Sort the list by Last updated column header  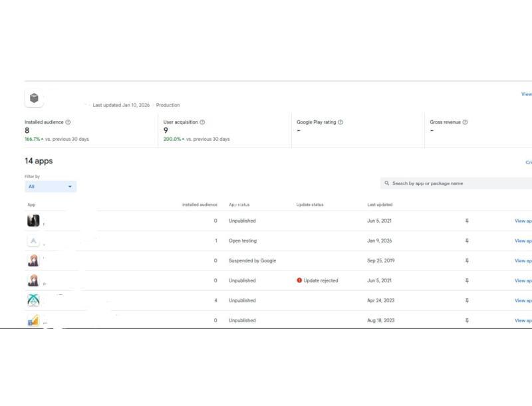coord(380,205)
